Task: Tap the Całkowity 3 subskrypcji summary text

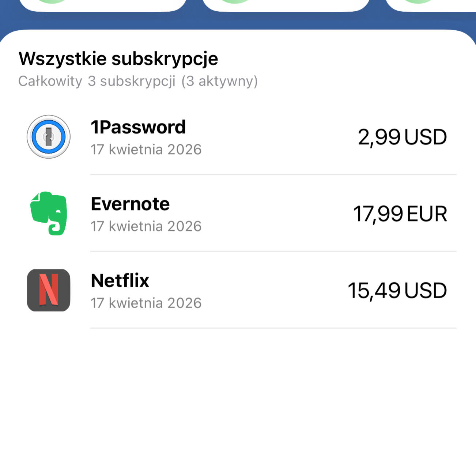Action: 138,81
